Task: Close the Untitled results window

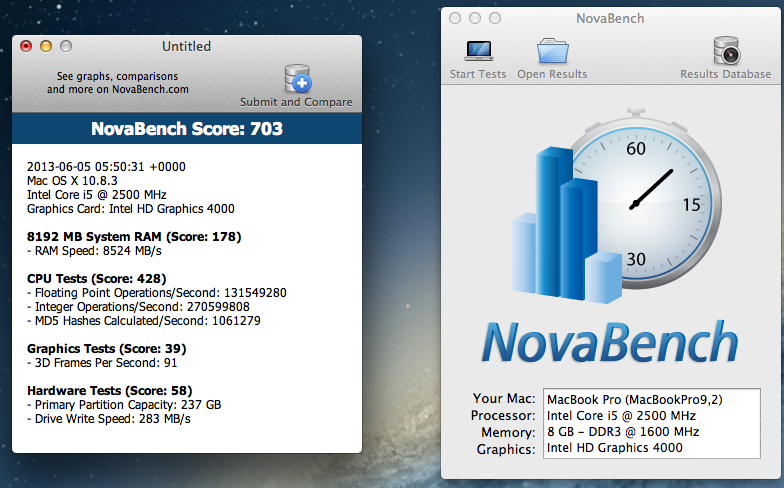Action: (x=26, y=46)
